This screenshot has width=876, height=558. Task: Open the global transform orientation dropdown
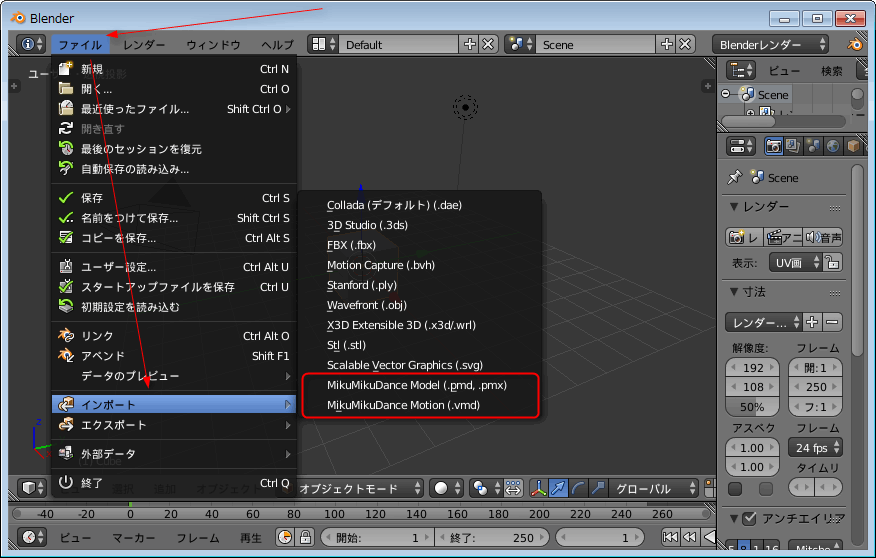654,488
